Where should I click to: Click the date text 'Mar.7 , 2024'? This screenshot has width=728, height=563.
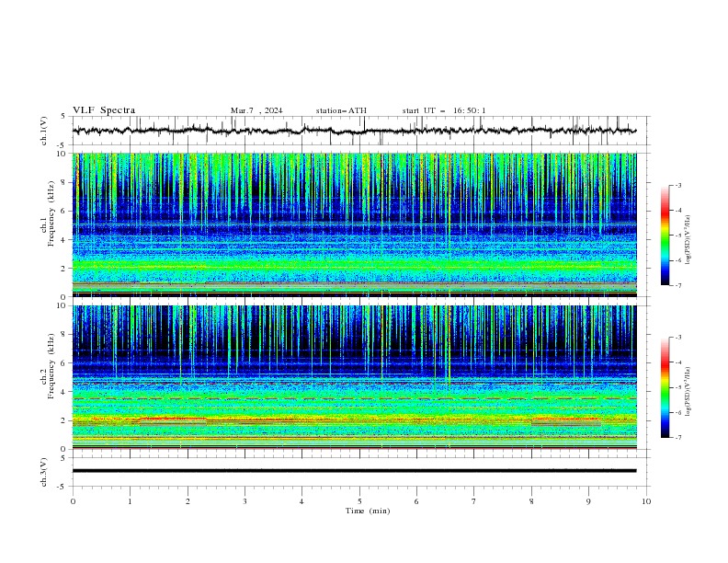256,110
